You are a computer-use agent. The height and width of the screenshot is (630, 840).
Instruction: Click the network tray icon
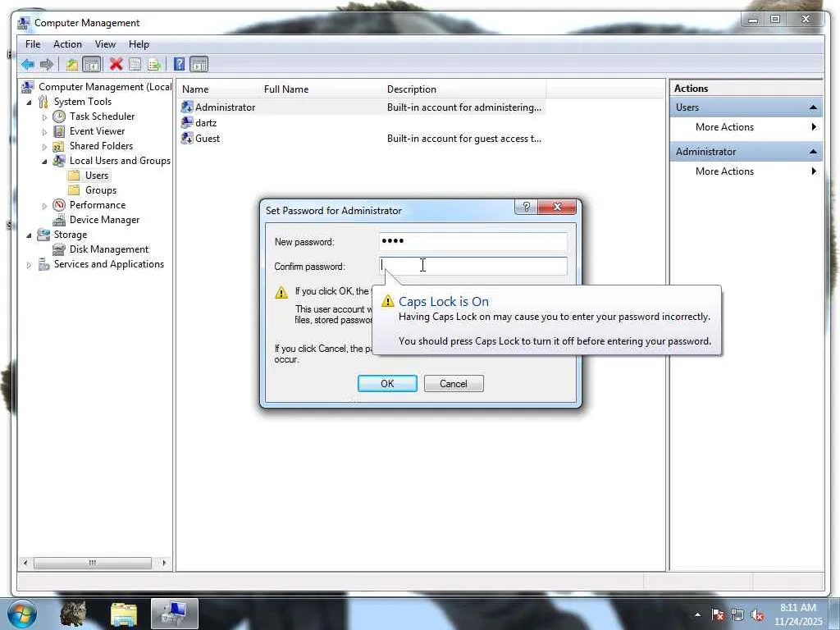(x=737, y=614)
